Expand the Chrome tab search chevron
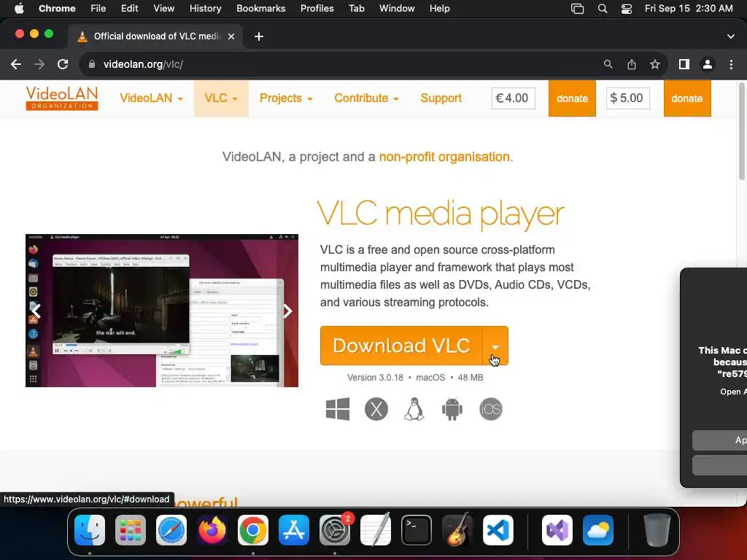The image size is (747, 560). point(731,36)
